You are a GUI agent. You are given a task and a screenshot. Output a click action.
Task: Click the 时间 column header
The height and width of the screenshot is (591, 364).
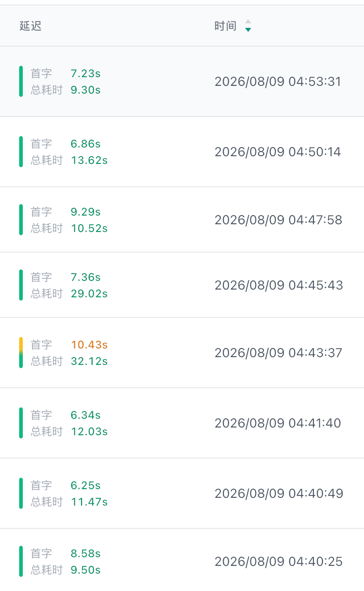tap(225, 26)
